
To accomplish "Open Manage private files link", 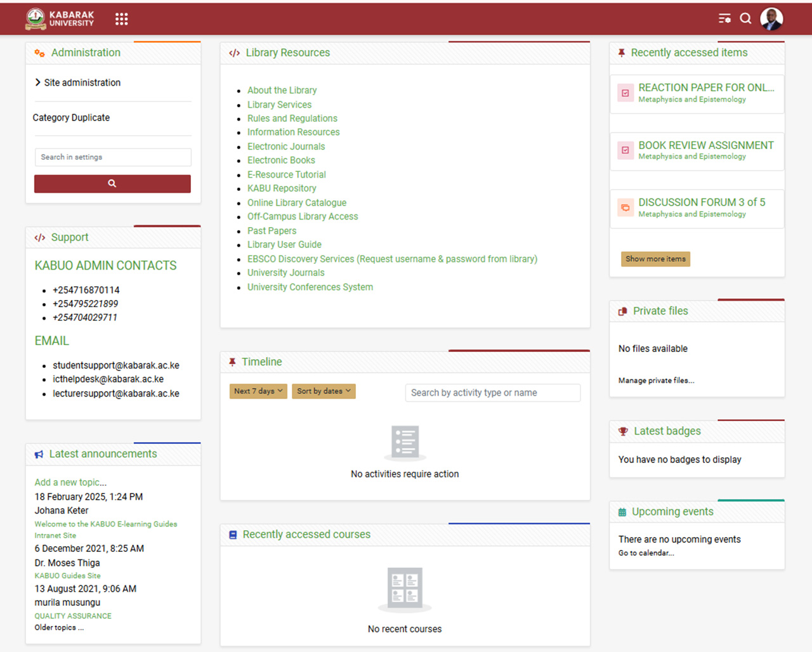I will coord(656,381).
